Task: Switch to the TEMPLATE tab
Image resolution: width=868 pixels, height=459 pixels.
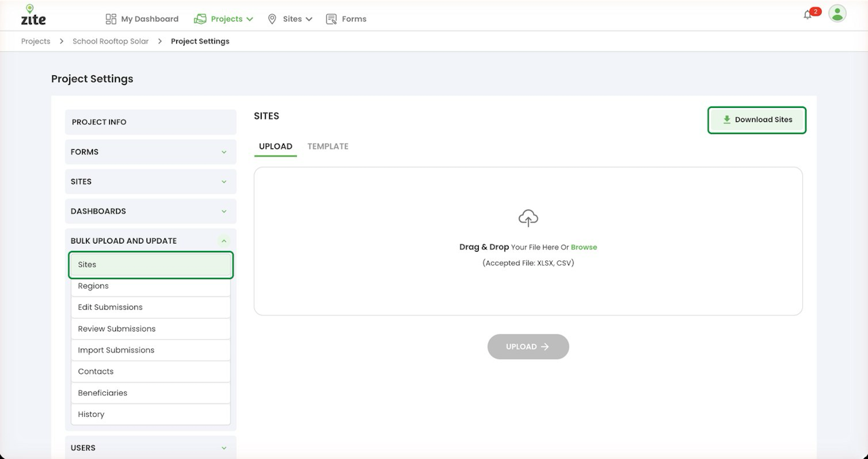Action: (328, 146)
